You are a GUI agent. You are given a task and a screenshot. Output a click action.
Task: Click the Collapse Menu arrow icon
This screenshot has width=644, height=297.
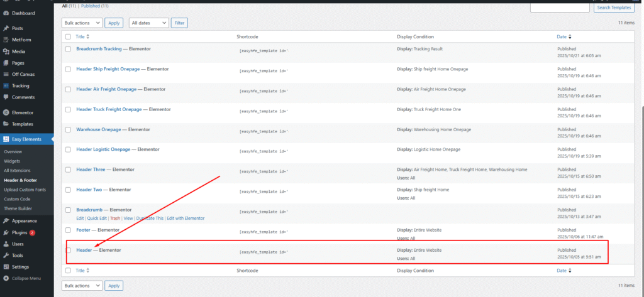pyautogui.click(x=6, y=278)
